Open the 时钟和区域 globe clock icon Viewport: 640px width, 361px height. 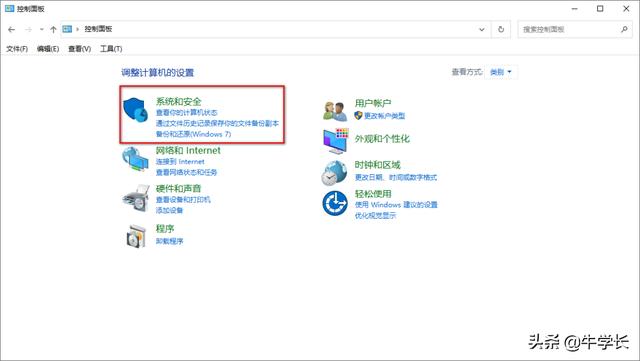click(334, 173)
